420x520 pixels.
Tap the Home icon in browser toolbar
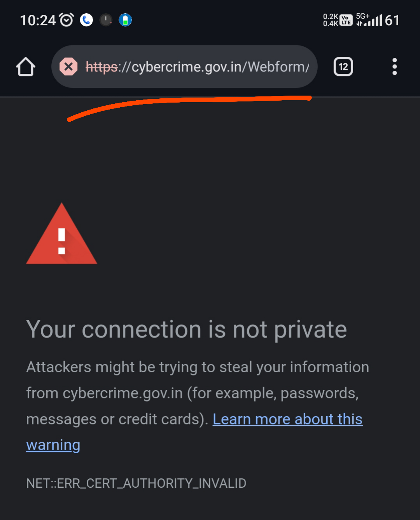[26, 67]
